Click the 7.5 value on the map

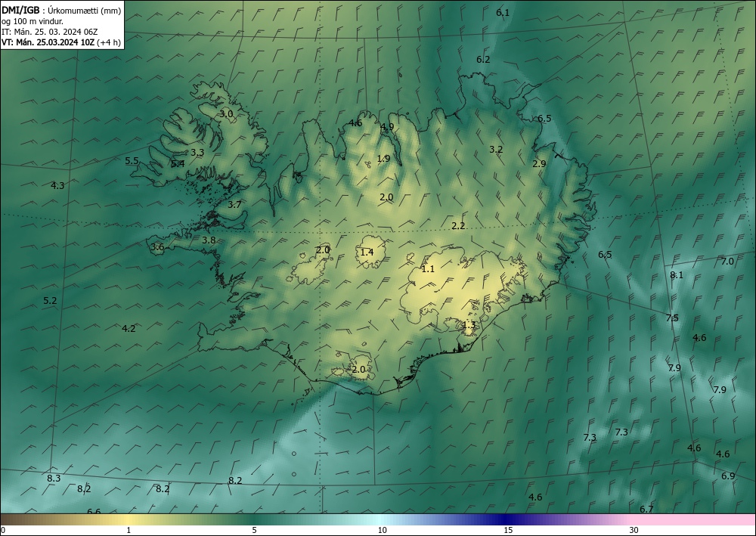tap(672, 318)
